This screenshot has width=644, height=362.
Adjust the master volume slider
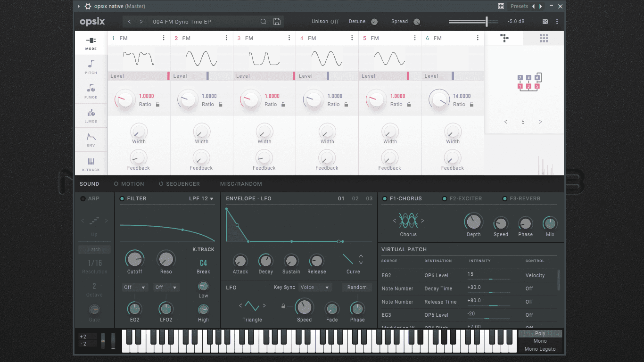click(x=473, y=21)
